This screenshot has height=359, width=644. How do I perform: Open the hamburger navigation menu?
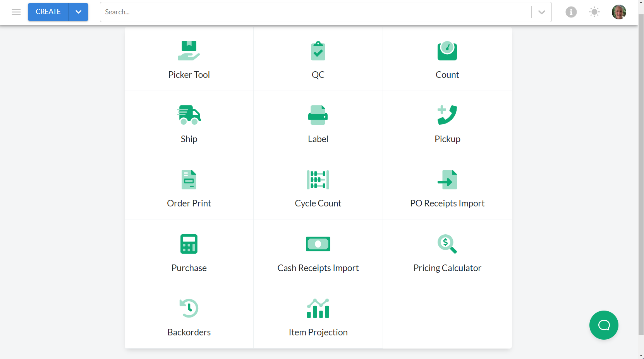point(16,12)
